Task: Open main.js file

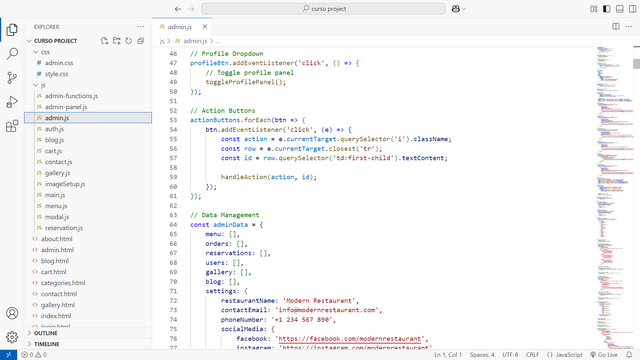Action: tap(55, 195)
